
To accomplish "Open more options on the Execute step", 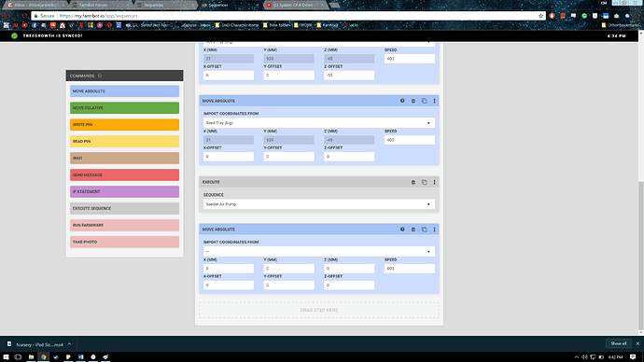I will point(435,182).
